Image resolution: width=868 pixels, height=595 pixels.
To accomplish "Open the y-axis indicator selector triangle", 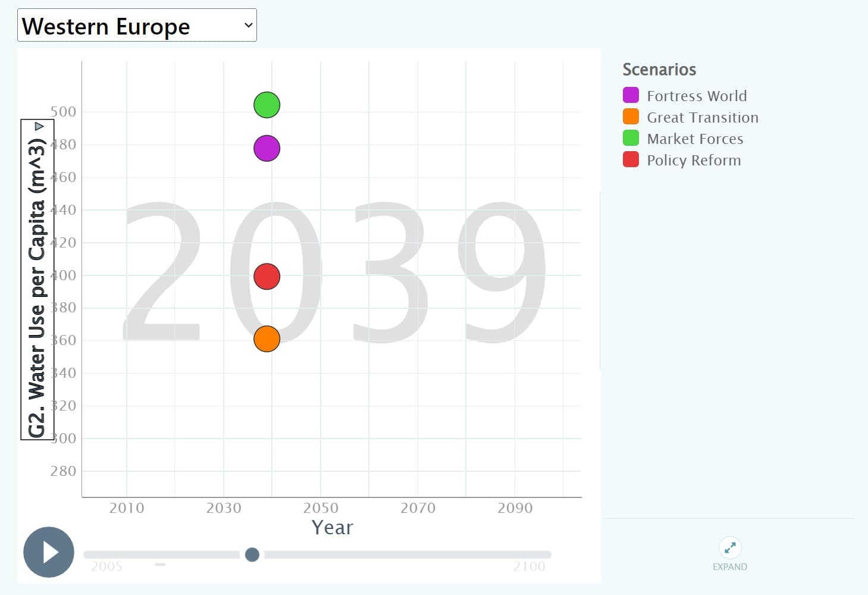I will (39, 126).
